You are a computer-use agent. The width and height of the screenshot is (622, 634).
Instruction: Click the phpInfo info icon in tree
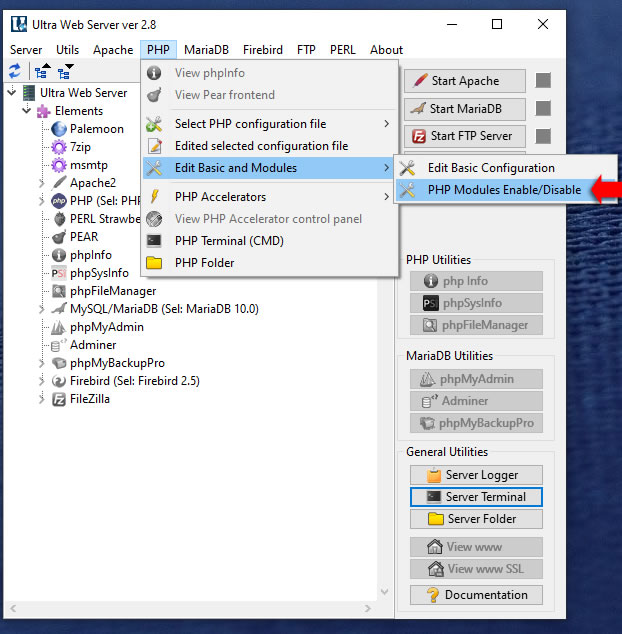pos(59,255)
